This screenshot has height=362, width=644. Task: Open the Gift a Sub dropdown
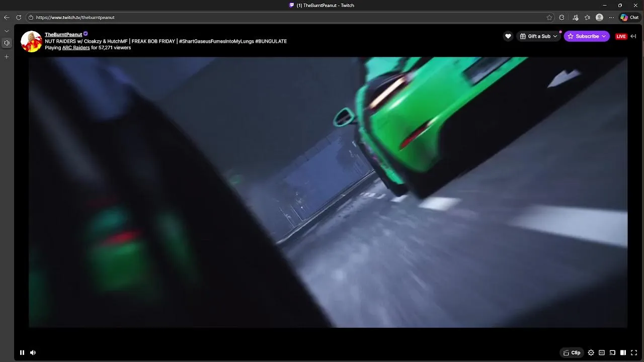pyautogui.click(x=538, y=36)
